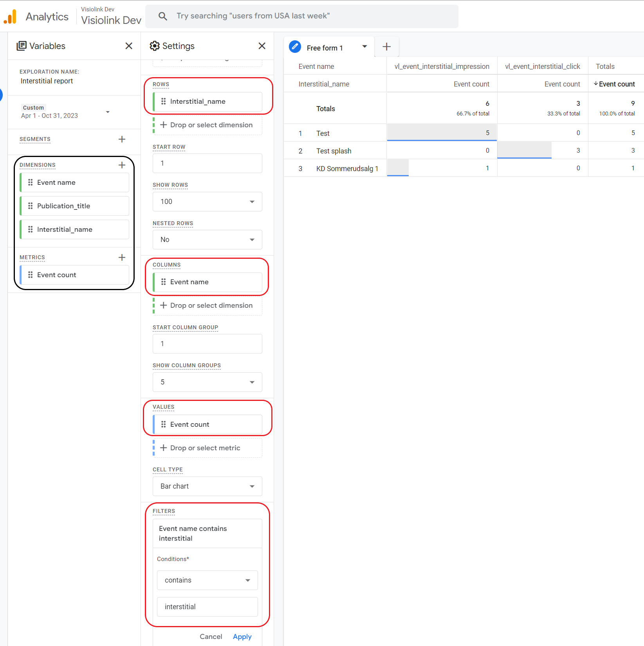Screen dimensions: 644x646
Task: Grab handle of Interstitial_name in Variables dimensions
Action: point(30,229)
